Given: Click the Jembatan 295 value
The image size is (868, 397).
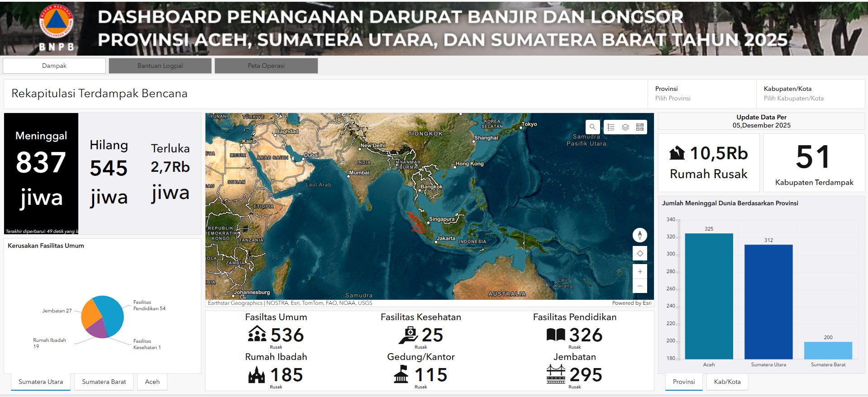Looking at the screenshot, I should tap(586, 375).
